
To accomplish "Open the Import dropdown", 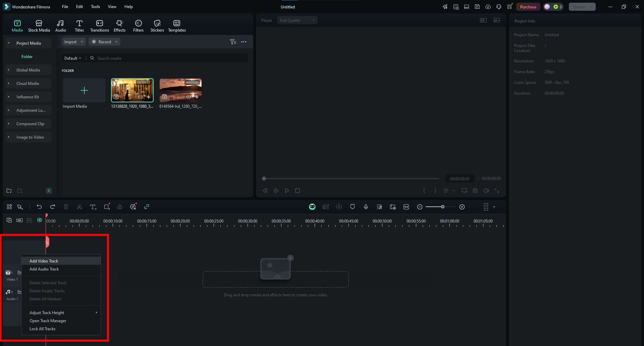I will tap(74, 42).
